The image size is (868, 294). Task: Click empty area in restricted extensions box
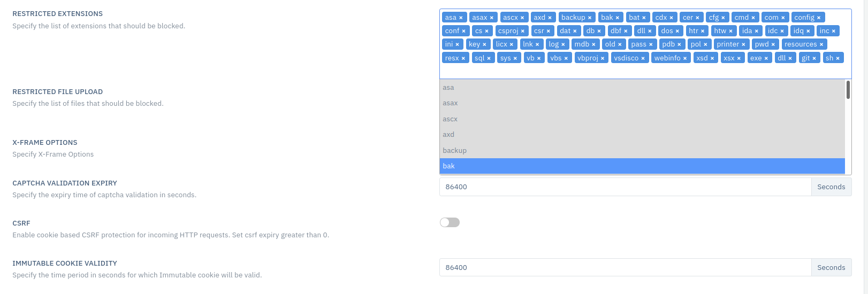tap(642, 72)
